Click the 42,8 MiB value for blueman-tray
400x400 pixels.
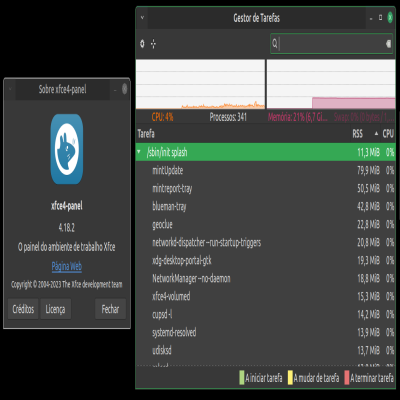368,206
